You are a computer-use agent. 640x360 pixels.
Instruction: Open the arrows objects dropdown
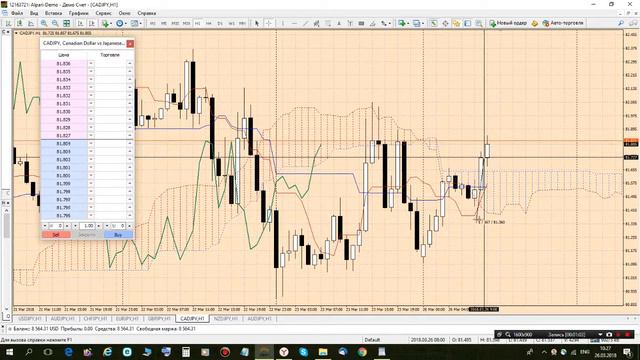[386, 23]
